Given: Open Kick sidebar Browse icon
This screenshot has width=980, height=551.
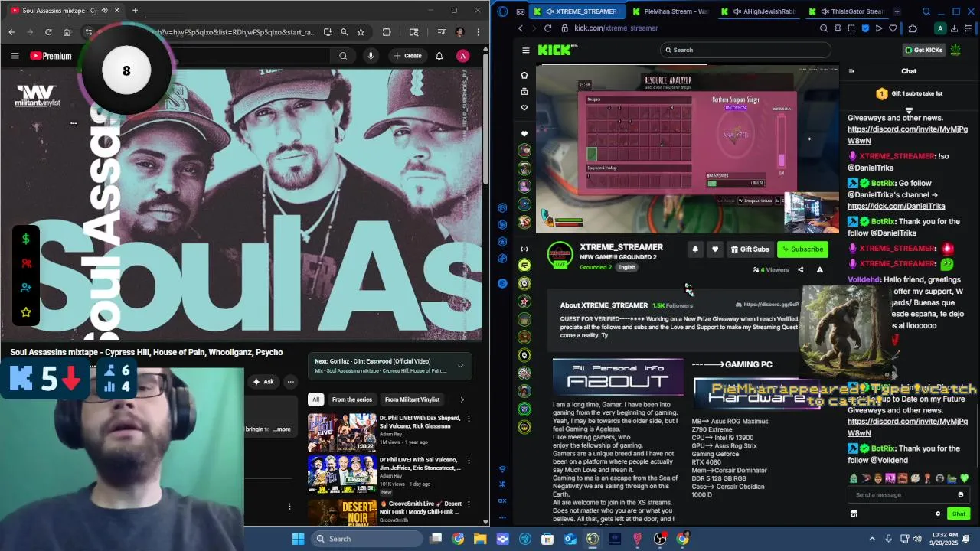Looking at the screenshot, I should tap(524, 91).
